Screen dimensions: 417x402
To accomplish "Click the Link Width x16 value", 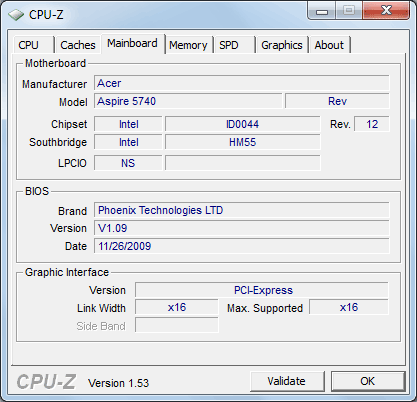I will click(x=177, y=307).
